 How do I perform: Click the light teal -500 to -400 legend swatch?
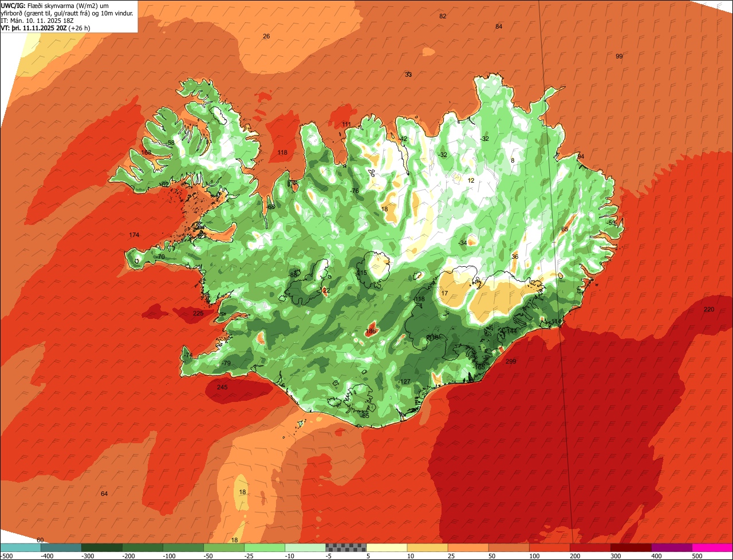point(21,547)
